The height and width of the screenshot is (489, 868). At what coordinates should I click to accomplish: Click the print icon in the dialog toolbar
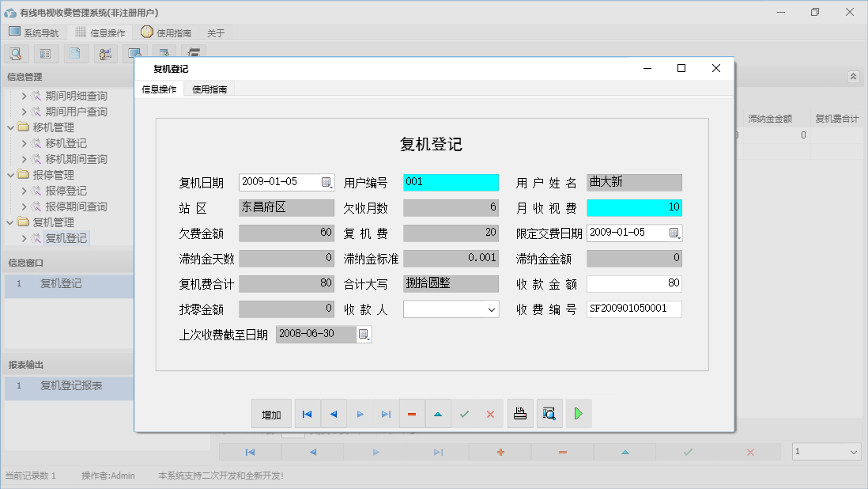520,413
